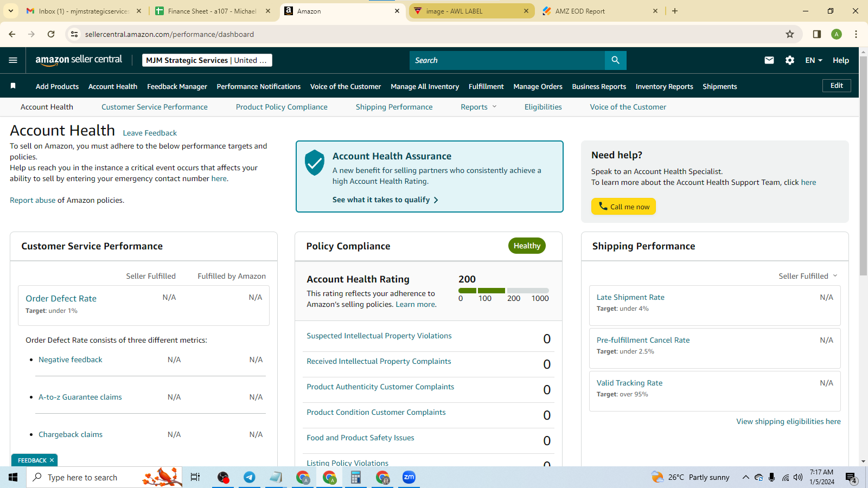The image size is (868, 488).
Task: Open Shipments in the nav bar
Action: (x=719, y=86)
